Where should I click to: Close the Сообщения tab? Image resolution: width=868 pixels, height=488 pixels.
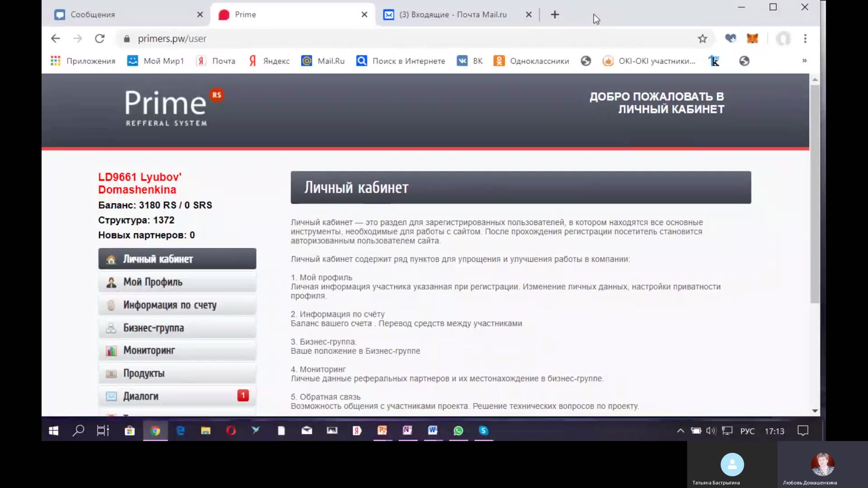coord(200,14)
